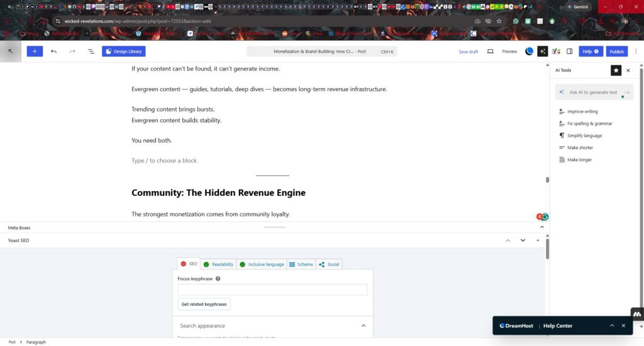Click the Focus keyphrase help question icon
The width and height of the screenshot is (644, 346).
(218, 279)
